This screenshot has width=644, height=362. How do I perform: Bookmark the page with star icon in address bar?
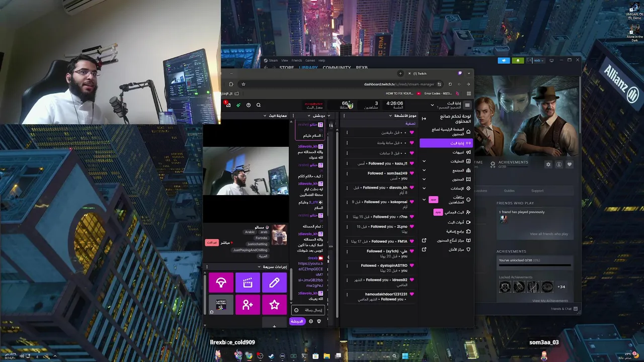(243, 84)
